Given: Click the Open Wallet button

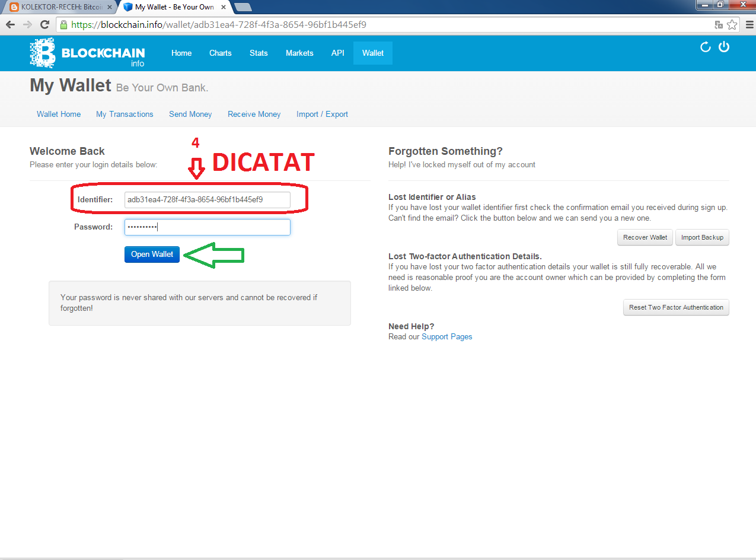Looking at the screenshot, I should (x=152, y=254).
